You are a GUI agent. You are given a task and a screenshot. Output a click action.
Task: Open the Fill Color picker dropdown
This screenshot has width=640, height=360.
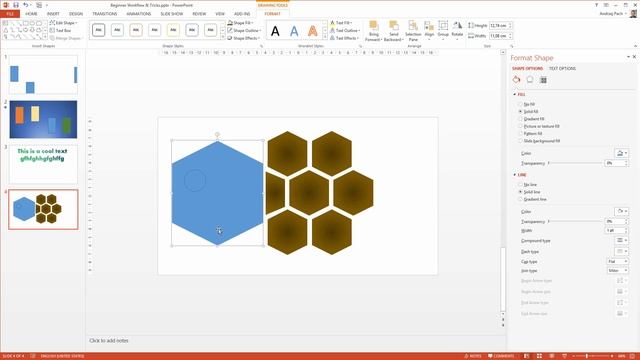(x=621, y=153)
